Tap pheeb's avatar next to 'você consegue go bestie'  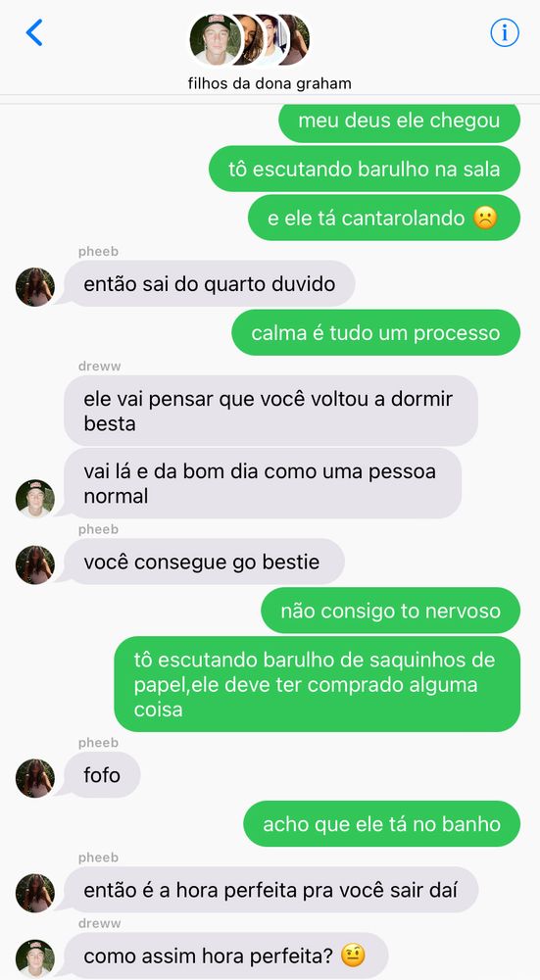click(35, 565)
